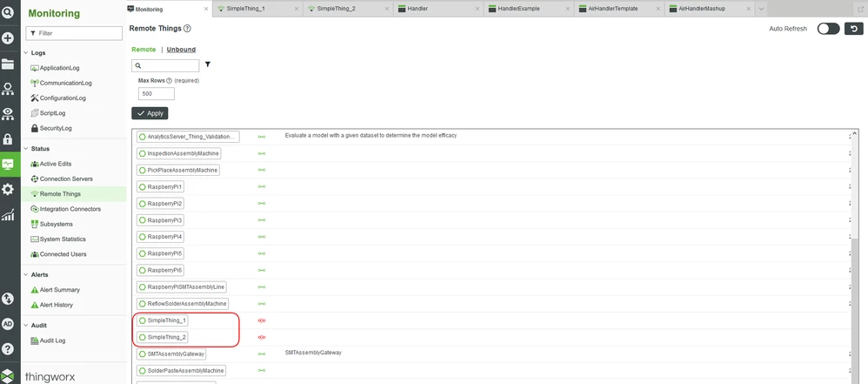Click the green connection icon in the RaspberryPi4 row

(262, 237)
